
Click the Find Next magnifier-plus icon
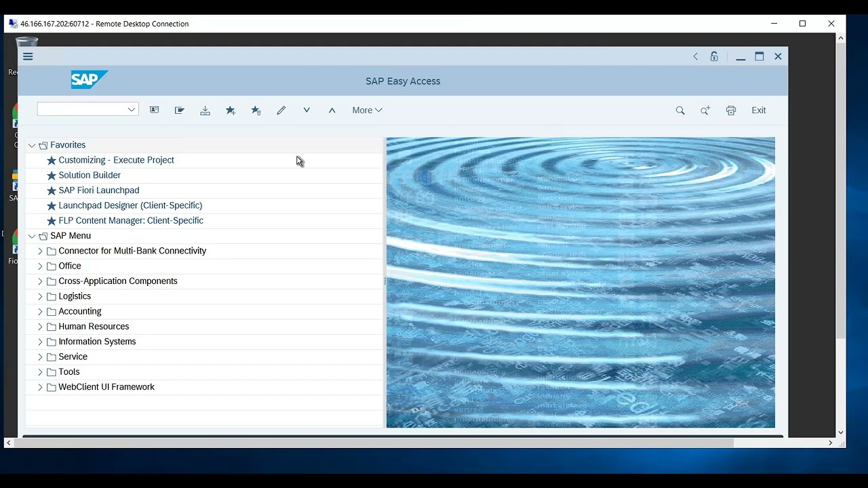point(705,110)
